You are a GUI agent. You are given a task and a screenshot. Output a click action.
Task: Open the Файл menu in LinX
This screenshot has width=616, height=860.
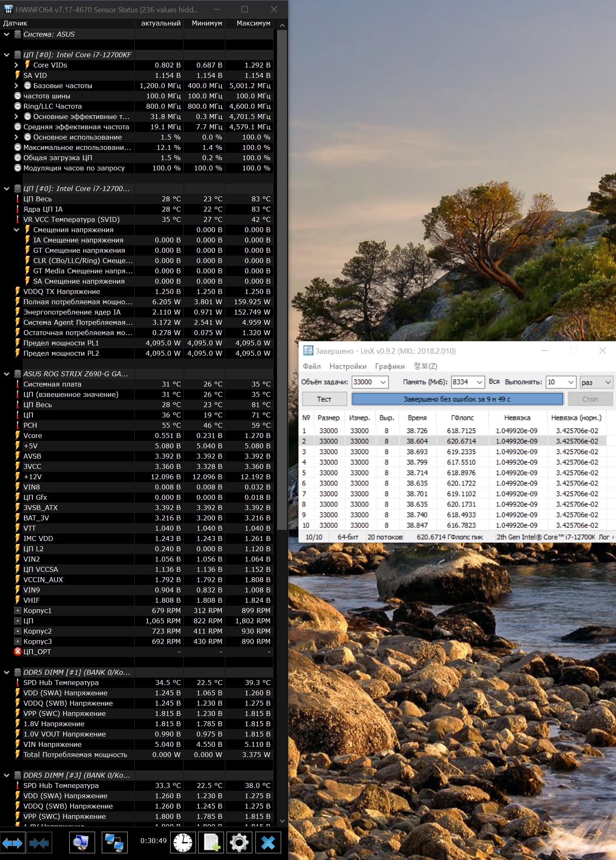pyautogui.click(x=312, y=366)
